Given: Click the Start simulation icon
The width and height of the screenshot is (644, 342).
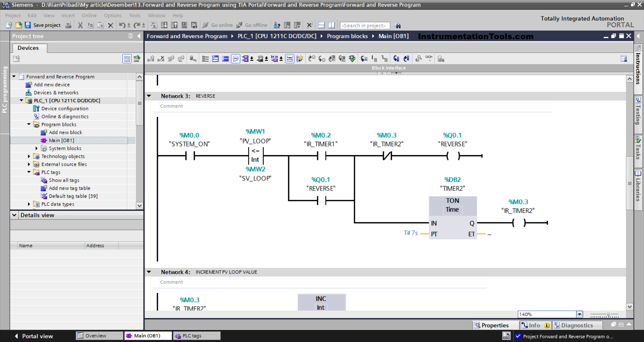Looking at the screenshot, I should 184,25.
